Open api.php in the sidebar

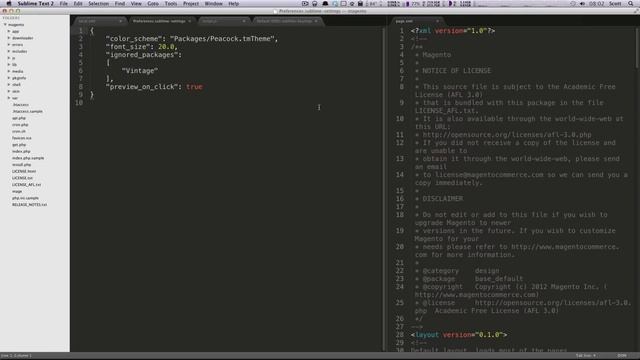tap(19, 118)
